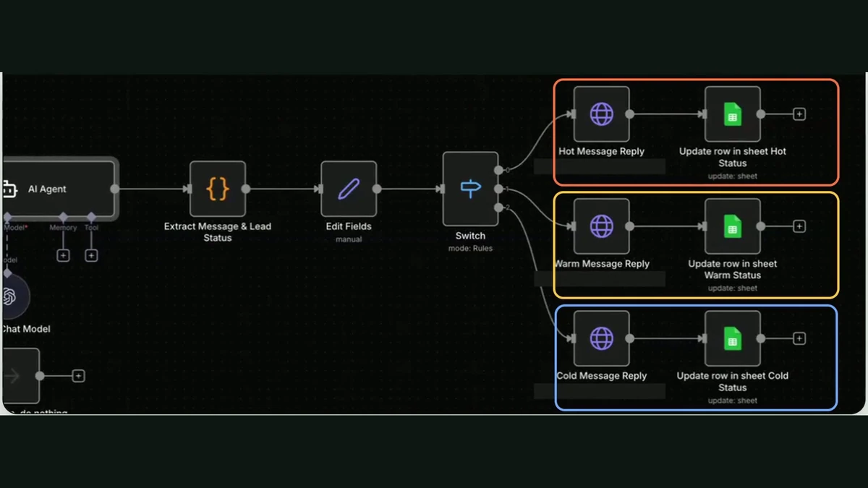Click the Edit Fields output connector dot
This screenshot has height=488, width=868.
pyautogui.click(x=377, y=189)
